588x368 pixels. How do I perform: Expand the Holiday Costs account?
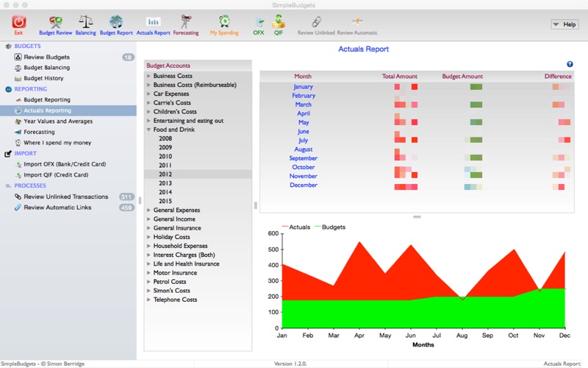coord(149,237)
